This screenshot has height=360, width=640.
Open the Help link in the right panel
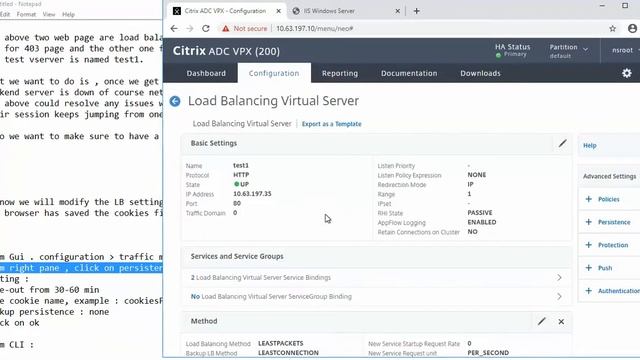pos(589,145)
